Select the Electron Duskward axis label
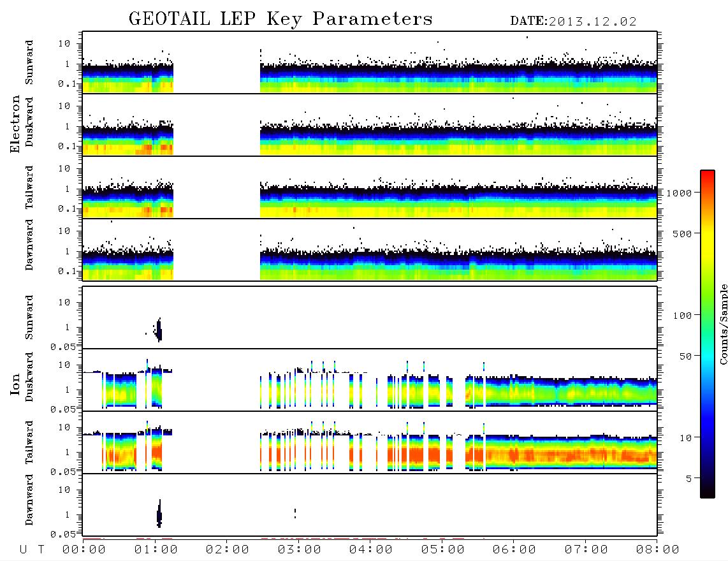Image resolution: width=728 pixels, height=561 pixels. coord(29,122)
